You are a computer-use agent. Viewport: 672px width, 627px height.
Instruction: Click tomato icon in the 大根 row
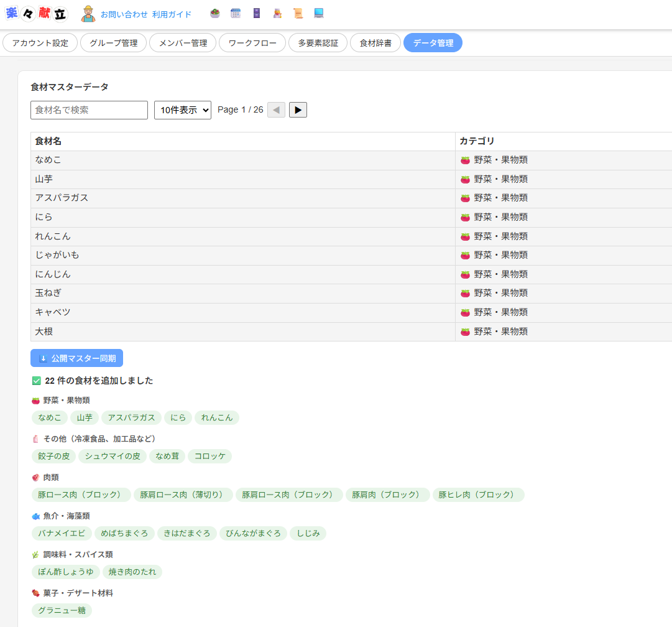466,332
